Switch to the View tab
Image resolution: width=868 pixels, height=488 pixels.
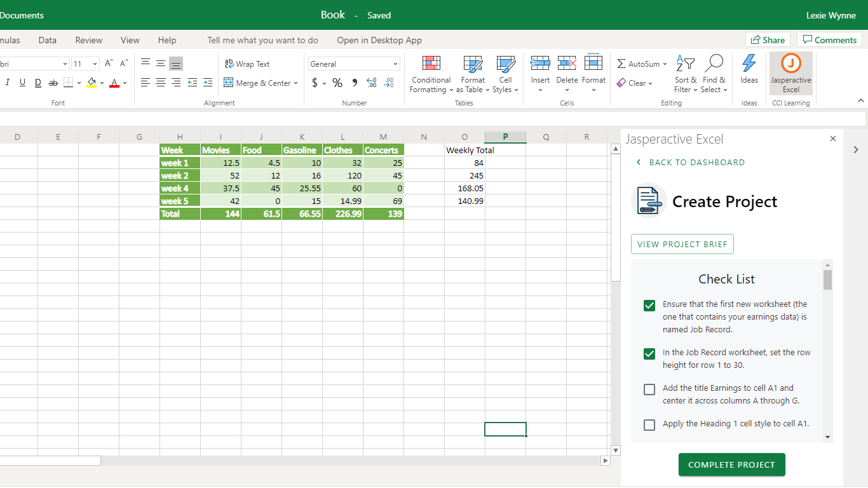click(x=130, y=40)
